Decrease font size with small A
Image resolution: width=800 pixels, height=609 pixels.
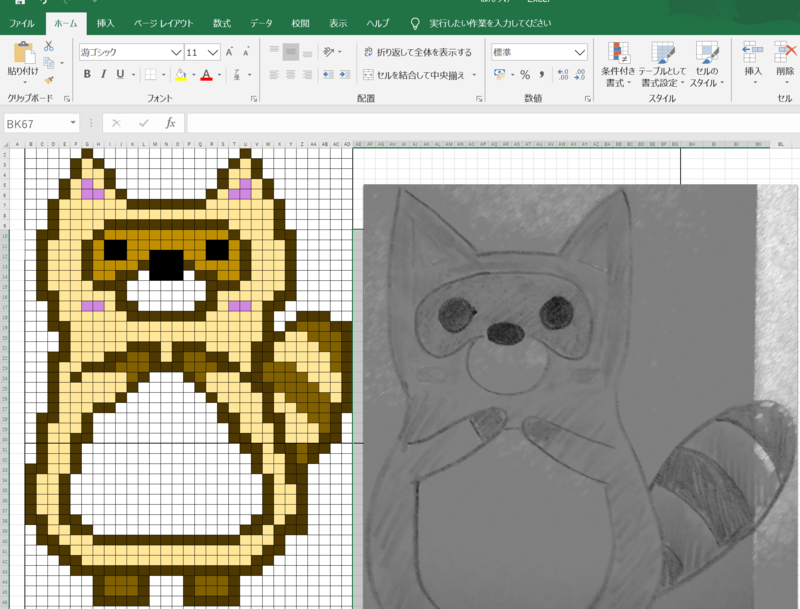[x=246, y=52]
